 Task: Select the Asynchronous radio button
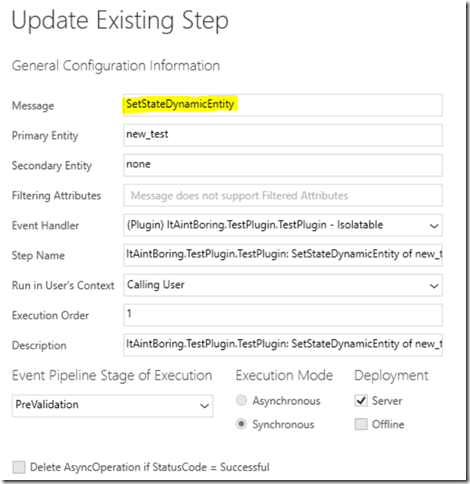(x=241, y=400)
